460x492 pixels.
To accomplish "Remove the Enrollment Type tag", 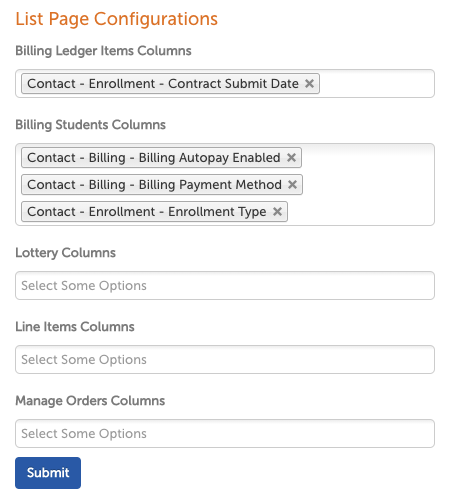I will (277, 211).
